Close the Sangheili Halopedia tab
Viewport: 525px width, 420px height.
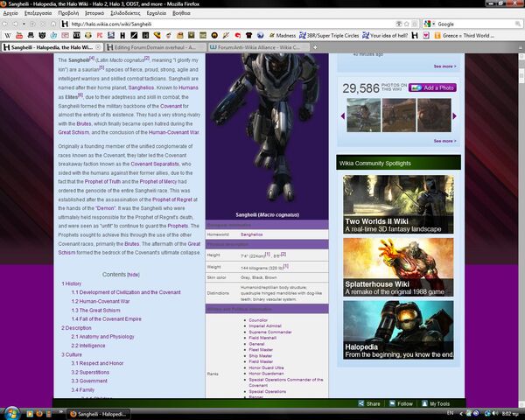pos(98,47)
